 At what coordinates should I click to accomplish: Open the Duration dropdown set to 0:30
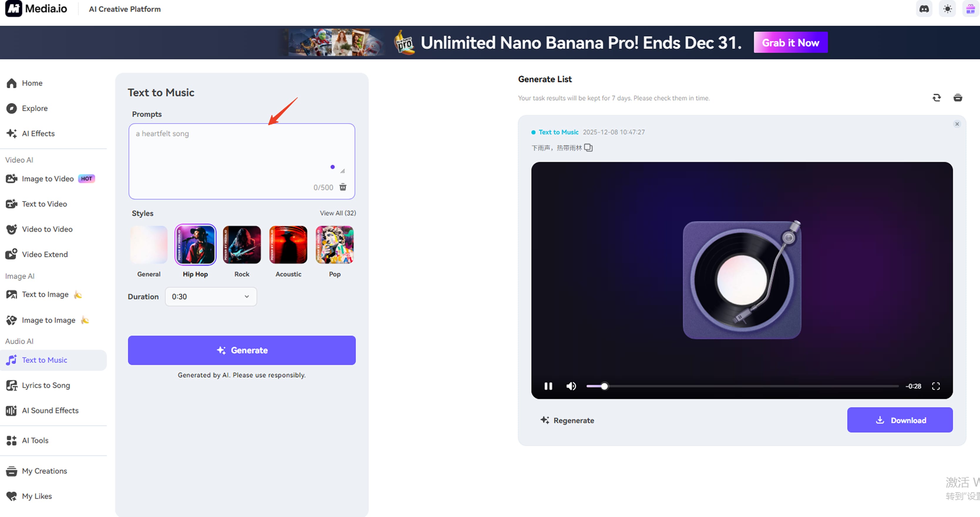point(211,297)
